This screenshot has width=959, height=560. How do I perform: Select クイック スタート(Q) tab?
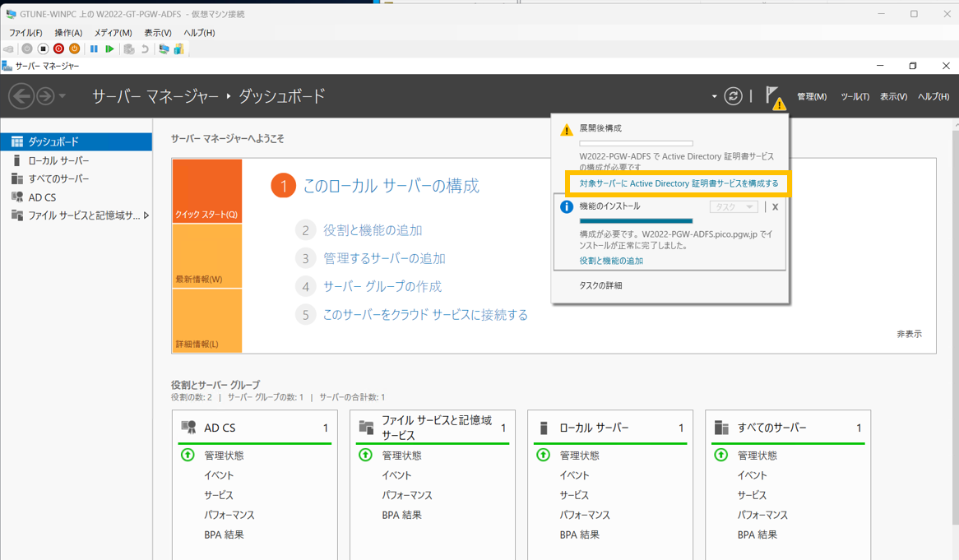click(x=206, y=191)
